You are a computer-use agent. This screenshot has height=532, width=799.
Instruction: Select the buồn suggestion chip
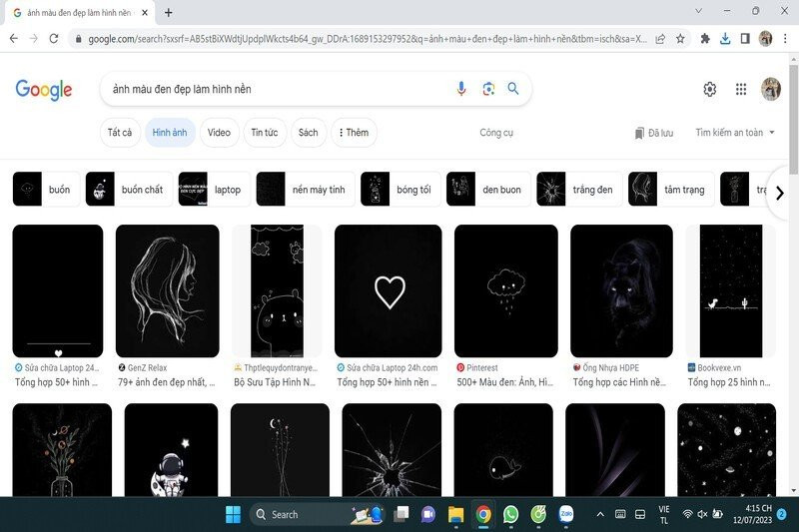point(46,190)
